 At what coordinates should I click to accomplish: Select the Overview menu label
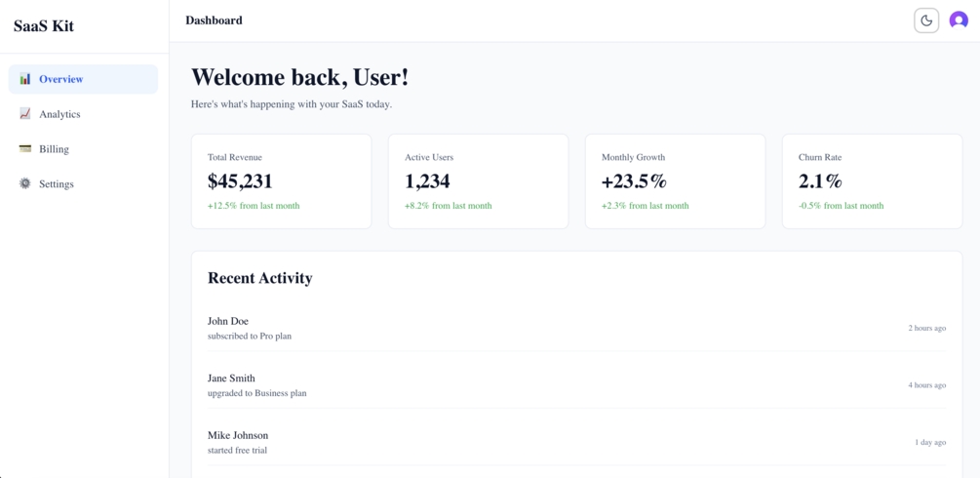point(61,79)
